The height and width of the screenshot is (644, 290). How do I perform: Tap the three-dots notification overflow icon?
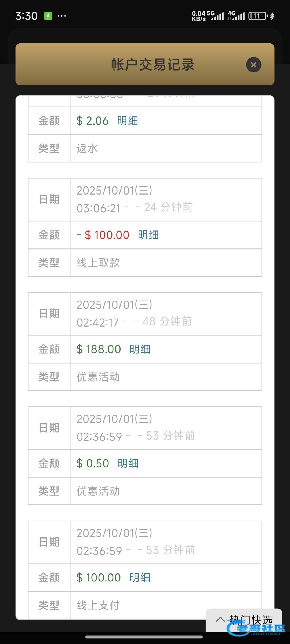pyautogui.click(x=62, y=16)
